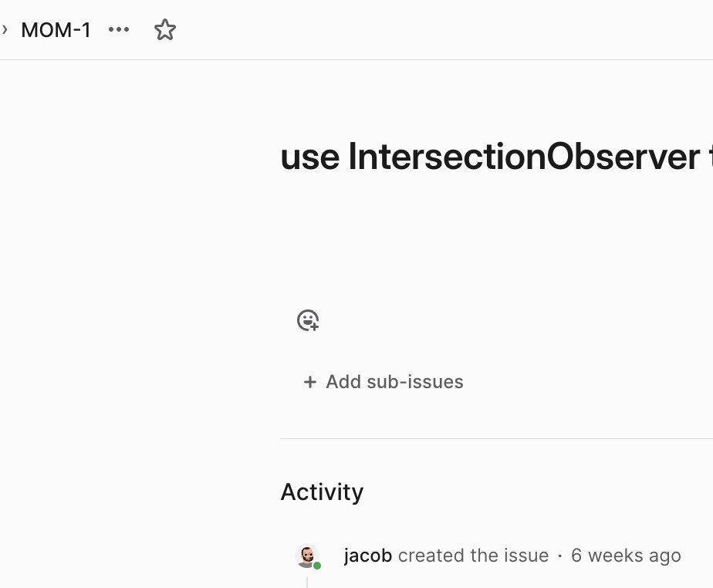This screenshot has width=713, height=588.
Task: Click the Add sub-issues text label
Action: [x=395, y=382]
